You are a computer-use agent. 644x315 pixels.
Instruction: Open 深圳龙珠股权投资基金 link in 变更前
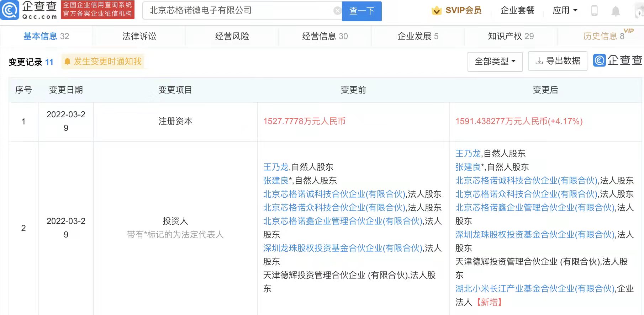coord(343,248)
